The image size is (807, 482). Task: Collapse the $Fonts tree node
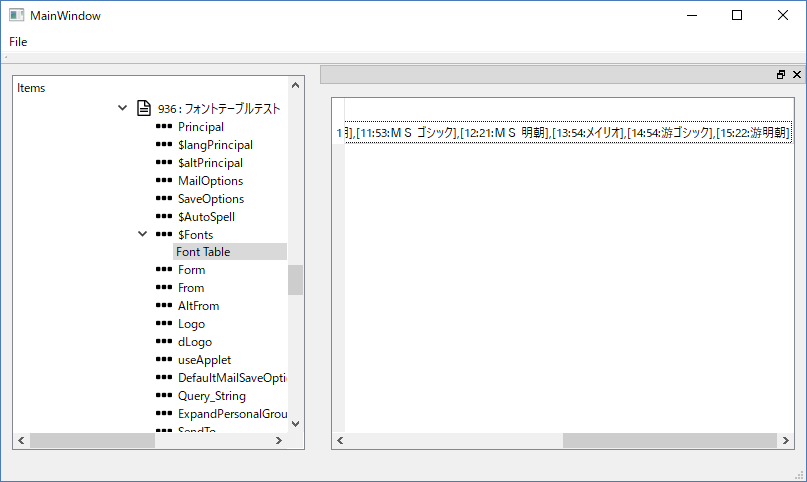pos(143,234)
